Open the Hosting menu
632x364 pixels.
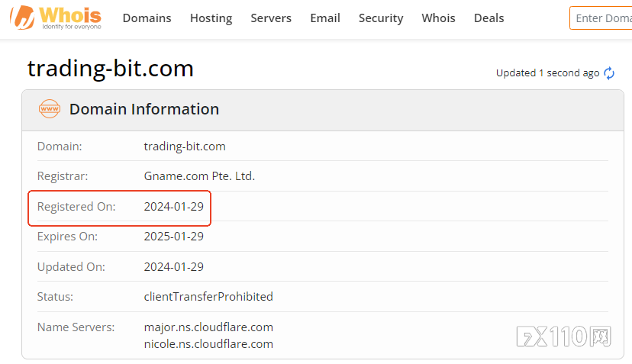tap(211, 18)
